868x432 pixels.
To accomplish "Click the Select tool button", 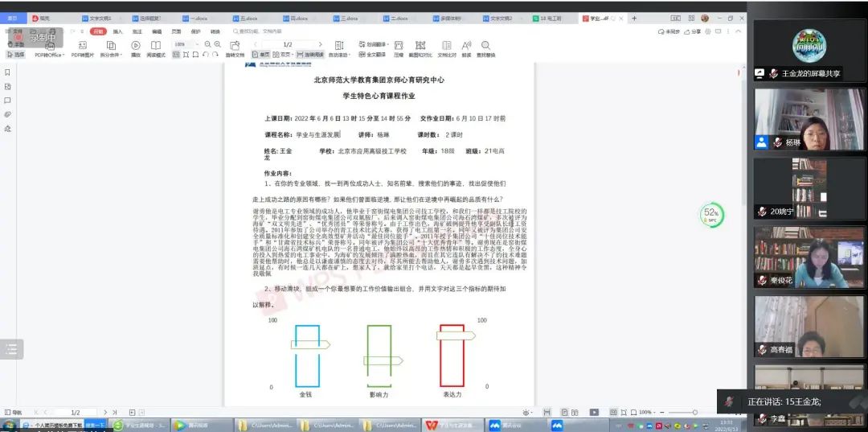I will [15, 55].
